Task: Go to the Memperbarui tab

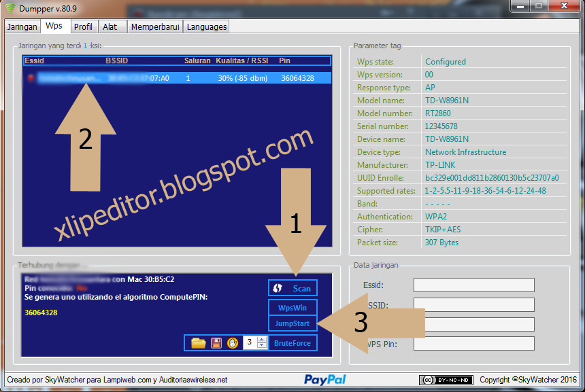Action: click(155, 26)
